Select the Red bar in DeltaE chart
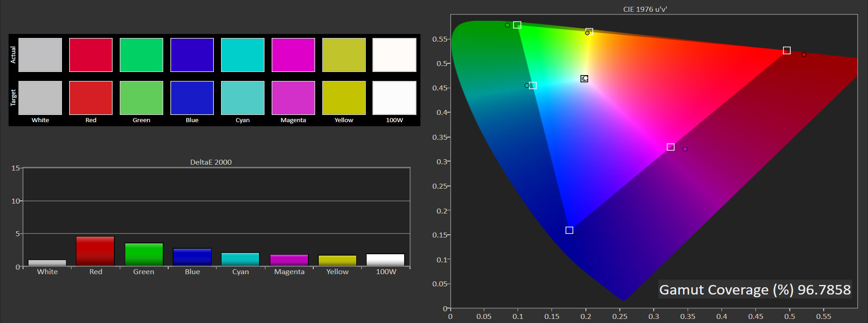The height and width of the screenshot is (323, 868). click(95, 251)
